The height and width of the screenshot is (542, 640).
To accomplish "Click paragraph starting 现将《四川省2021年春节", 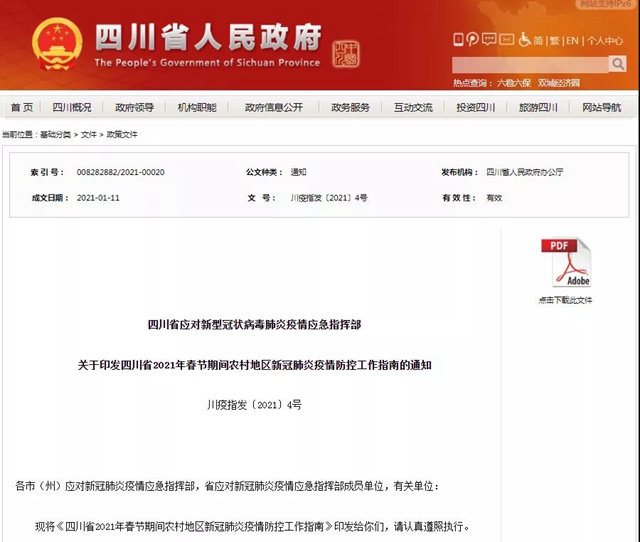I will pyautogui.click(x=252, y=526).
